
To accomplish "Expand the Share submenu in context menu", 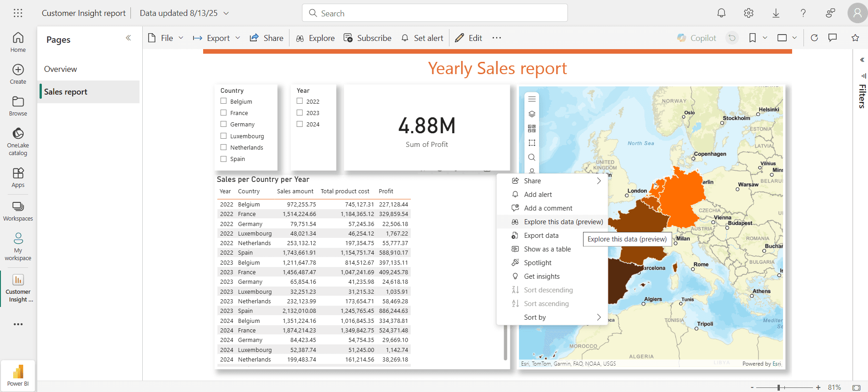I will tap(599, 181).
